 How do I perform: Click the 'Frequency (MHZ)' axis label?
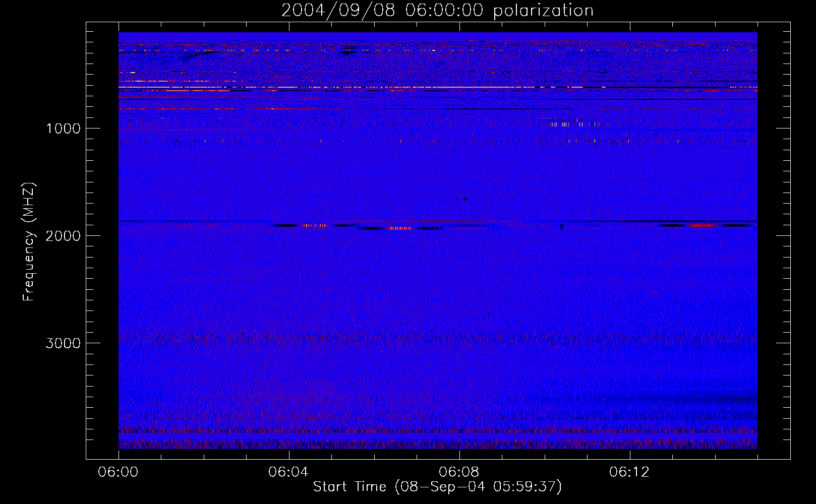[29, 242]
